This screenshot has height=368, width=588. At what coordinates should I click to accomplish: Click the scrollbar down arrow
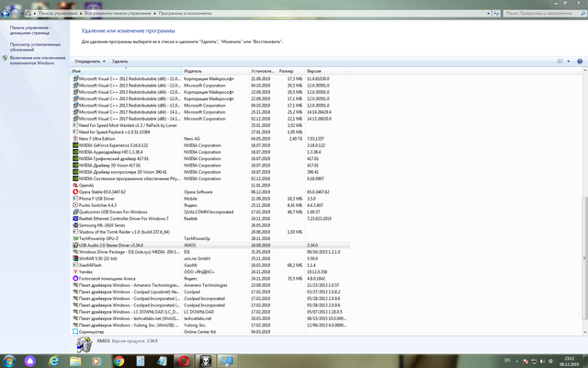coord(584,332)
